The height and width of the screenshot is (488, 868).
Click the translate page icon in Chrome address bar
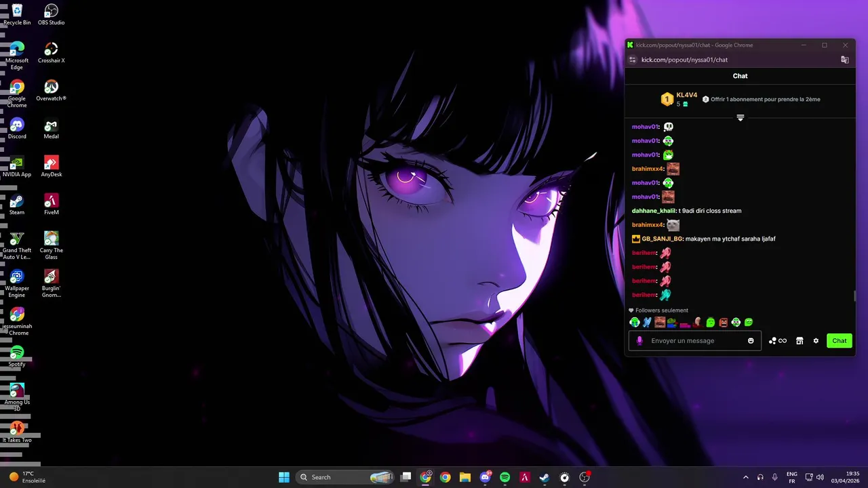tap(845, 60)
